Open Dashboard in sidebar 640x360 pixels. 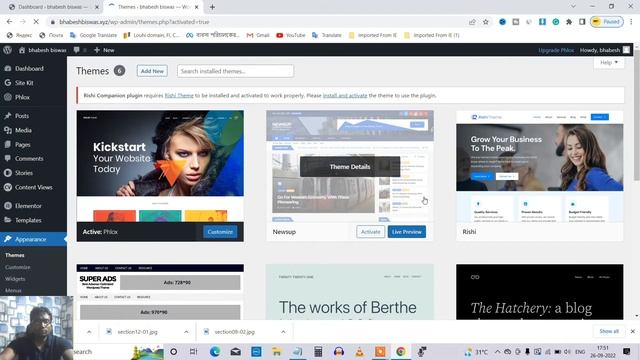pyautogui.click(x=29, y=69)
